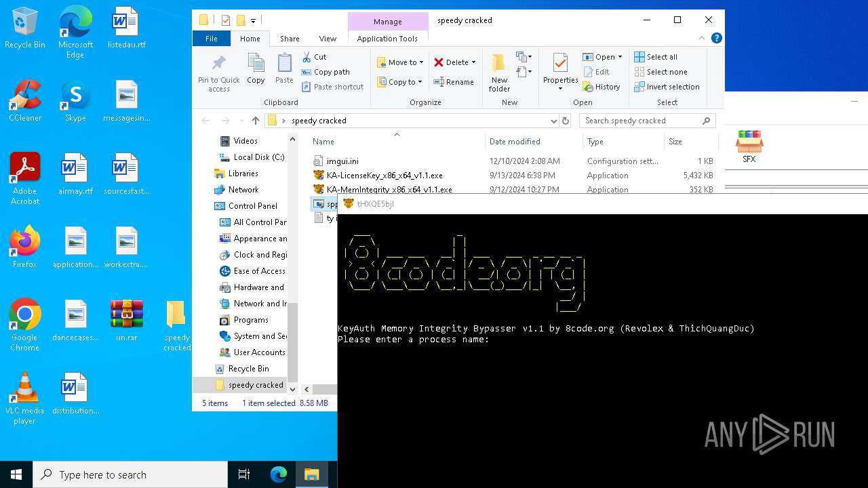868x488 pixels.
Task: Select the un.rar archive on desktop
Action: [127, 321]
